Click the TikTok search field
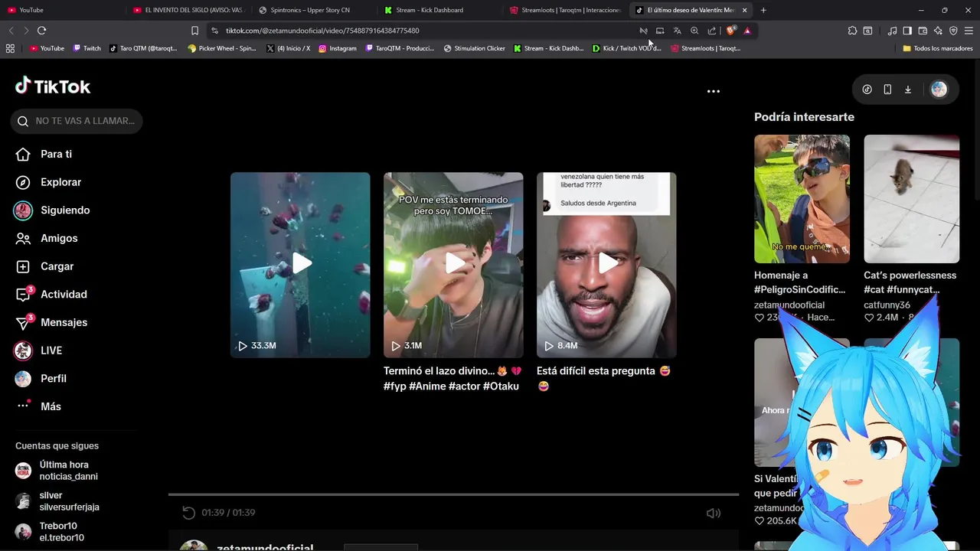The height and width of the screenshot is (551, 980). pos(77,121)
